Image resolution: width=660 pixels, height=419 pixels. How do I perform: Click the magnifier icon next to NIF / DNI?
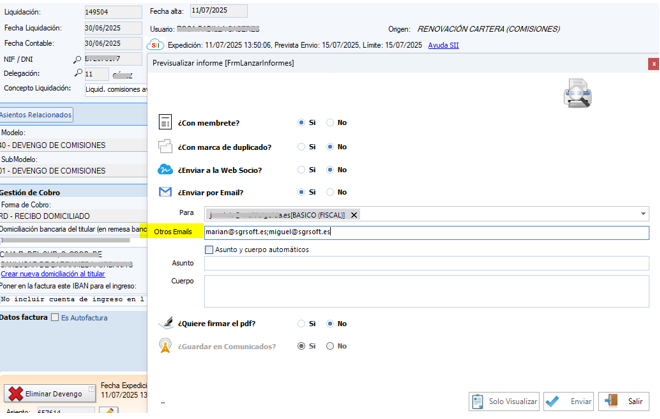pos(77,60)
